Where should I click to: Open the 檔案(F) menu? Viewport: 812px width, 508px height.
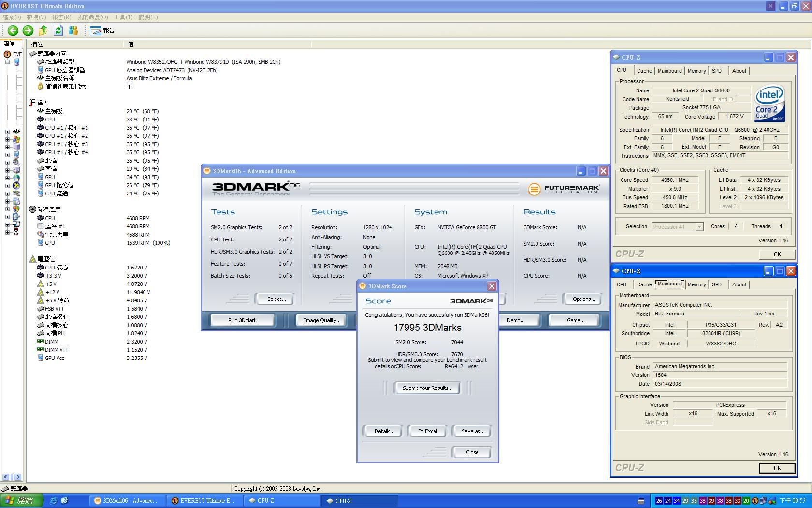[12, 17]
